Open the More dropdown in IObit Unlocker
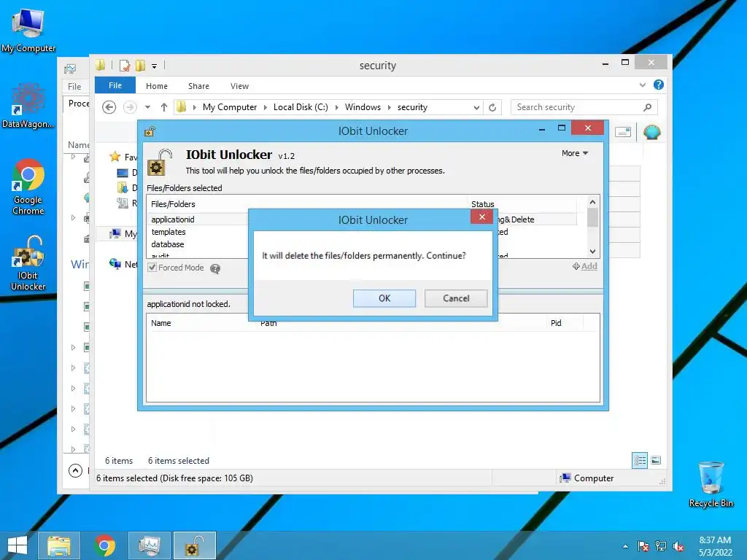The height and width of the screenshot is (560, 747). click(575, 153)
